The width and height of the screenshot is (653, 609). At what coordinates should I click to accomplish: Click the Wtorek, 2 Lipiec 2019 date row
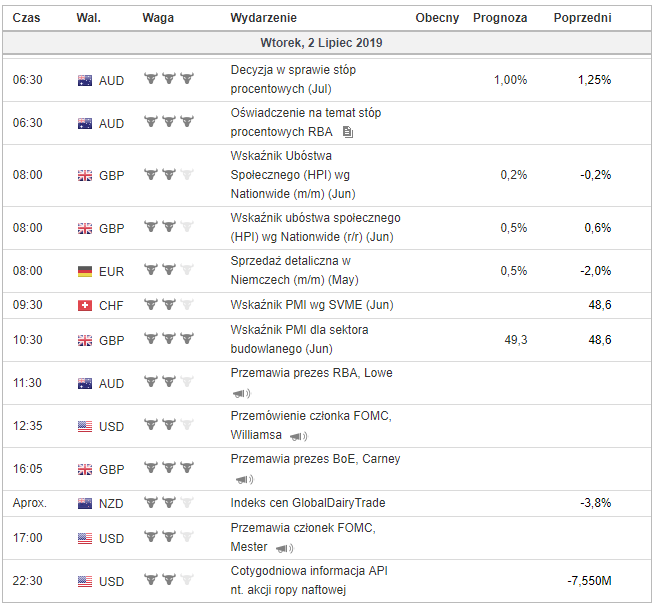pyautogui.click(x=326, y=42)
